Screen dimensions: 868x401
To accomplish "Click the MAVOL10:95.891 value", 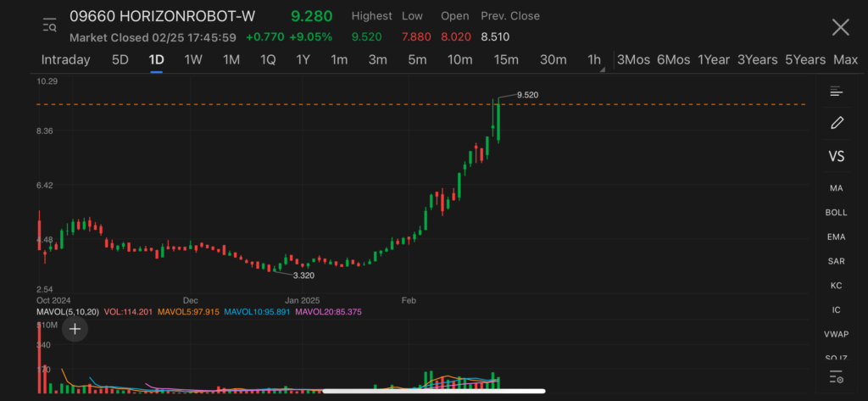I will click(258, 312).
